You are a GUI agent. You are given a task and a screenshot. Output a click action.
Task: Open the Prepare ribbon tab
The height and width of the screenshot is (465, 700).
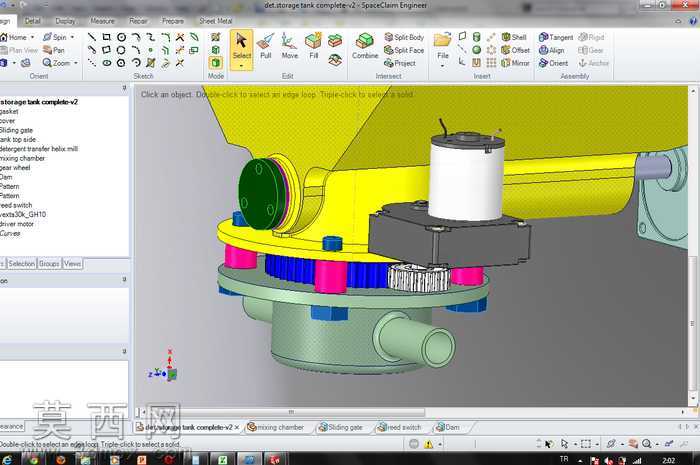point(173,21)
